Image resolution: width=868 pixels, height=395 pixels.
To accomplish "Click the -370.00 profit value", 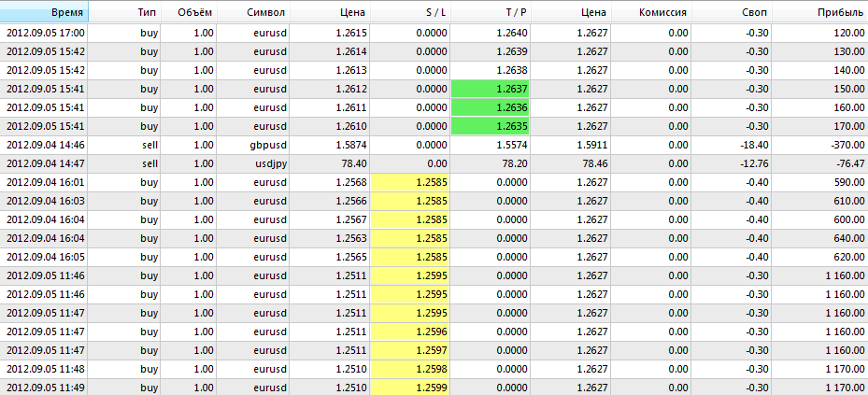I will coord(848,146).
